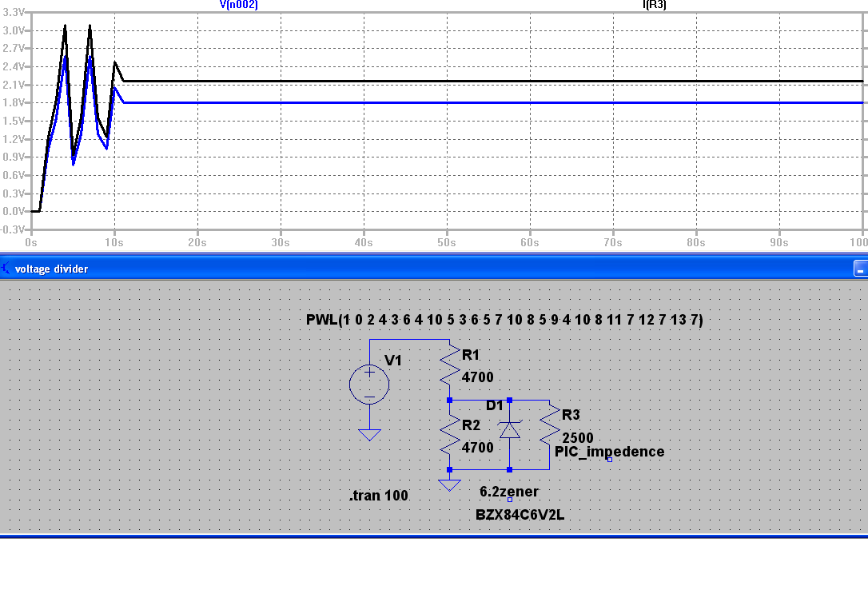This screenshot has width=868, height=614.
Task: Click the 10s label on time axis
Action: [114, 242]
